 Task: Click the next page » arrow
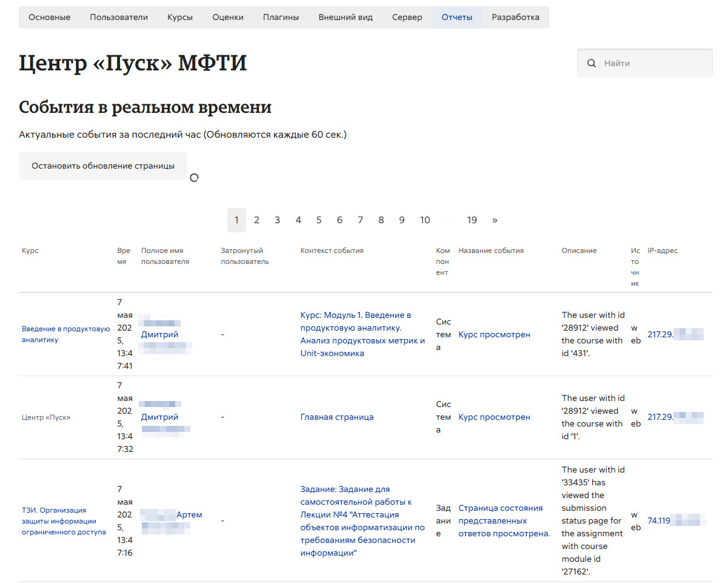495,220
